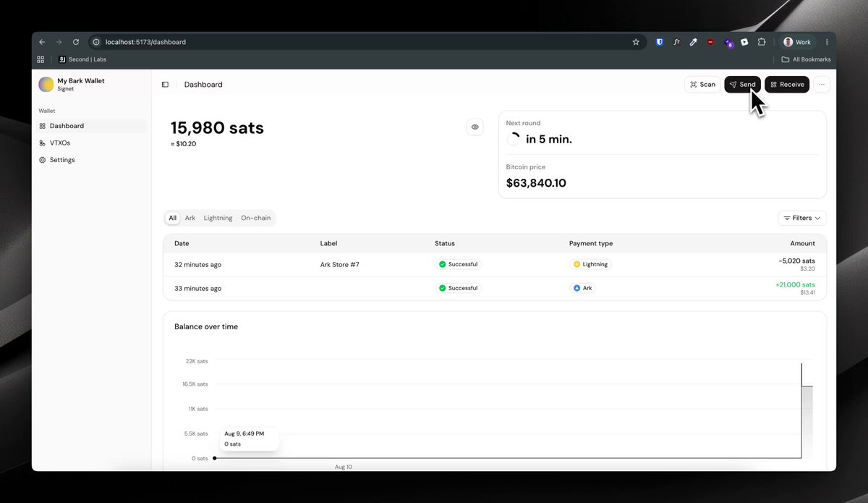Open the three-dot more options menu
Image resolution: width=868 pixels, height=503 pixels.
[822, 85]
